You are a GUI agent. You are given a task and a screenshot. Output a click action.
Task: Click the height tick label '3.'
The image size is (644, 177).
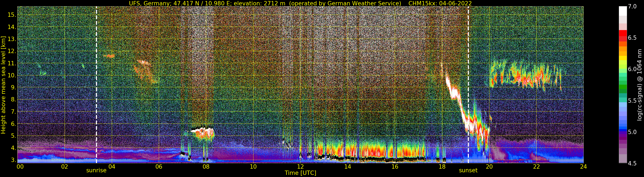[x=14, y=160]
